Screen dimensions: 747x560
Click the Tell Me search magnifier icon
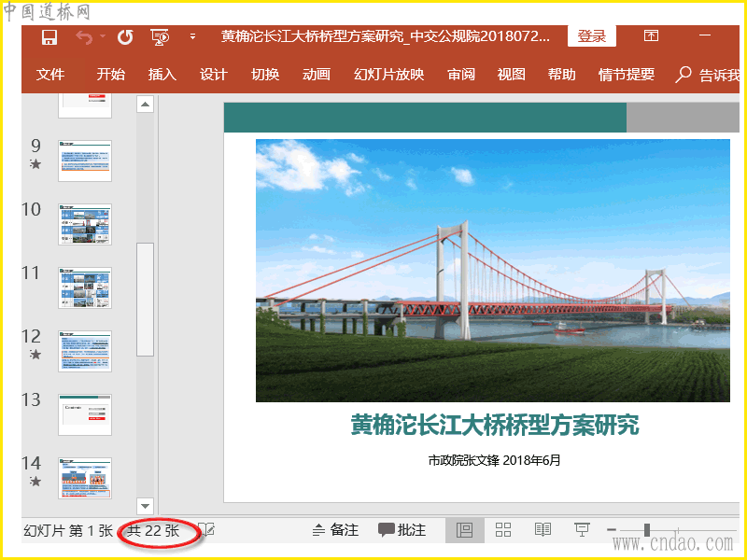pos(684,75)
